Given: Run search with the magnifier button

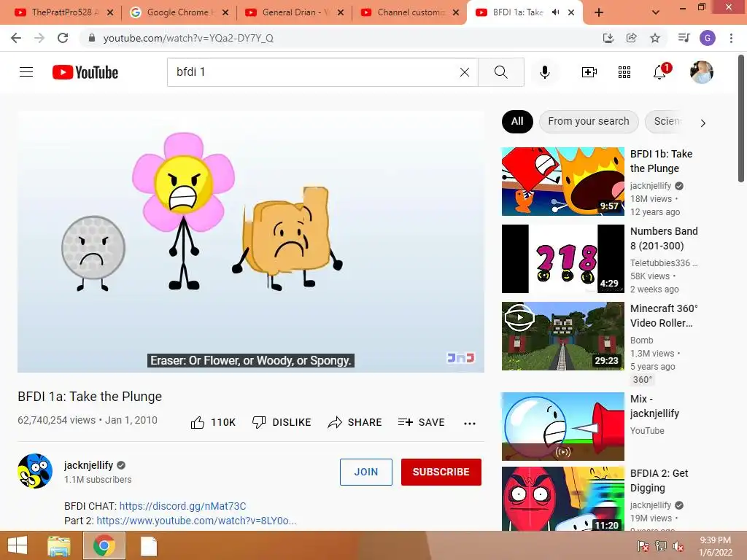Looking at the screenshot, I should 500,72.
